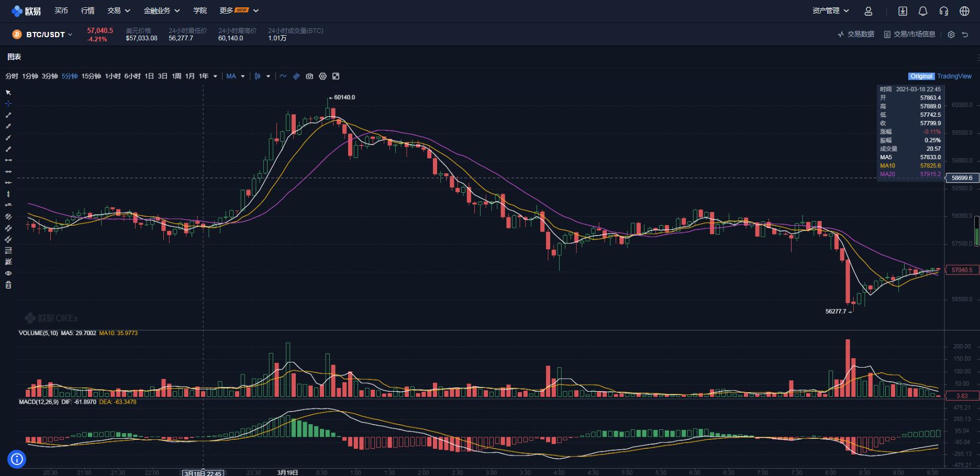Open language globe icon
The width and height of the screenshot is (980, 476).
pyautogui.click(x=964, y=11)
